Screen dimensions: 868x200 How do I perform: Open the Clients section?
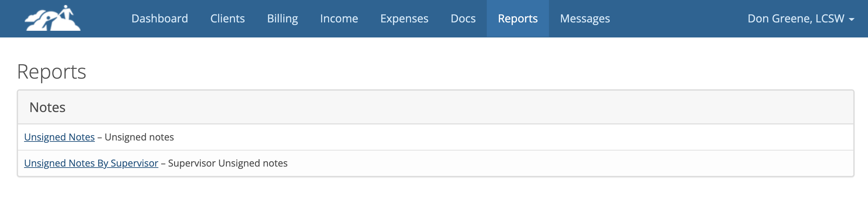click(x=228, y=18)
